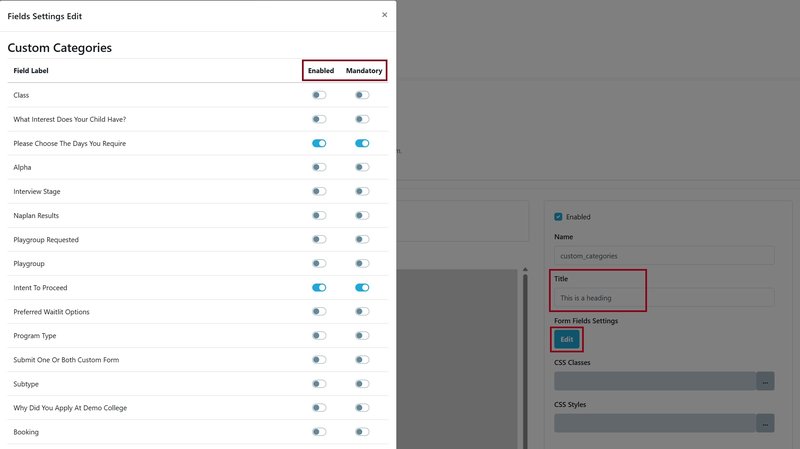
Task: Click the Name input field
Action: [x=664, y=256]
